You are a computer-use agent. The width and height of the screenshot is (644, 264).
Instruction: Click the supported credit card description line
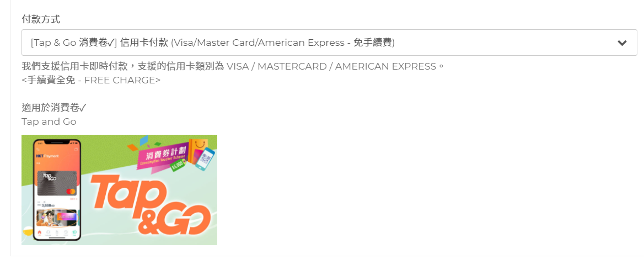233,67
